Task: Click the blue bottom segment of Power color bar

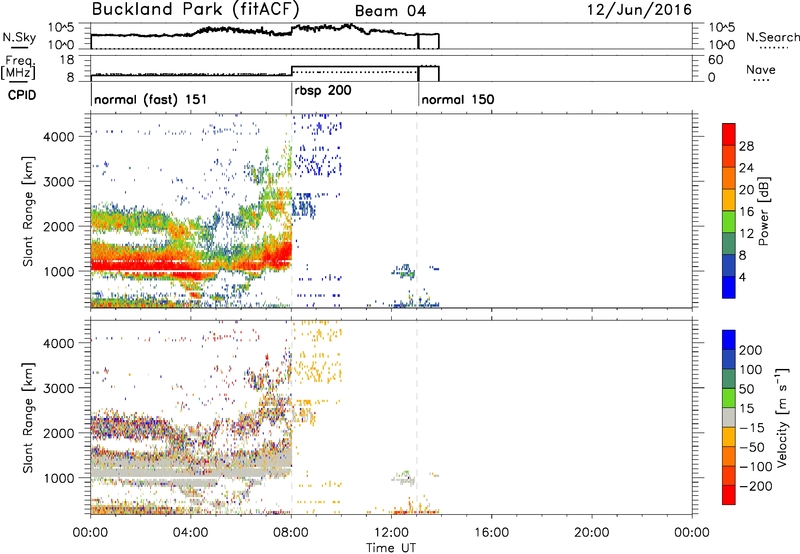Action: 729,287
